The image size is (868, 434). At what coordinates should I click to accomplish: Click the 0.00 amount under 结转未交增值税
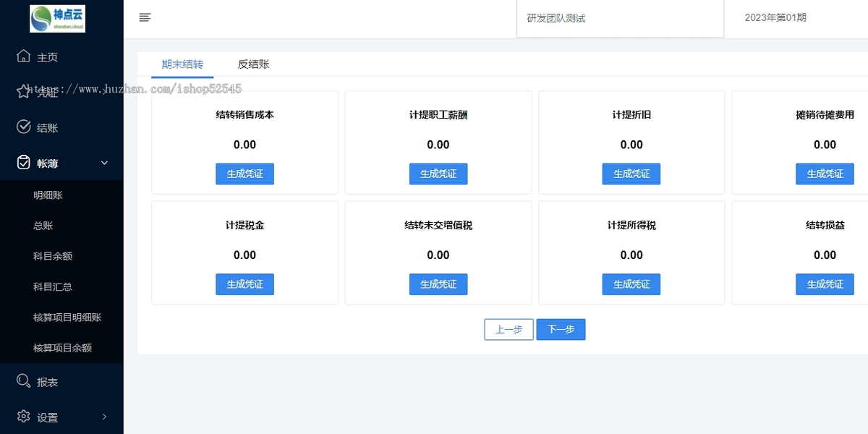tap(438, 255)
